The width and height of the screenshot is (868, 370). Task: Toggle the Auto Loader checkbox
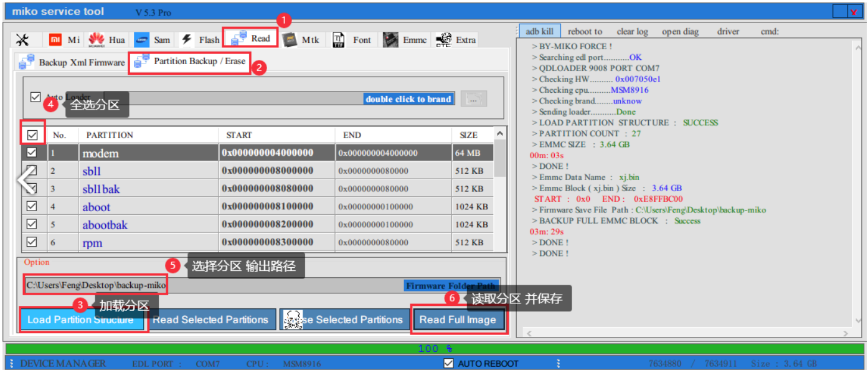[35, 97]
